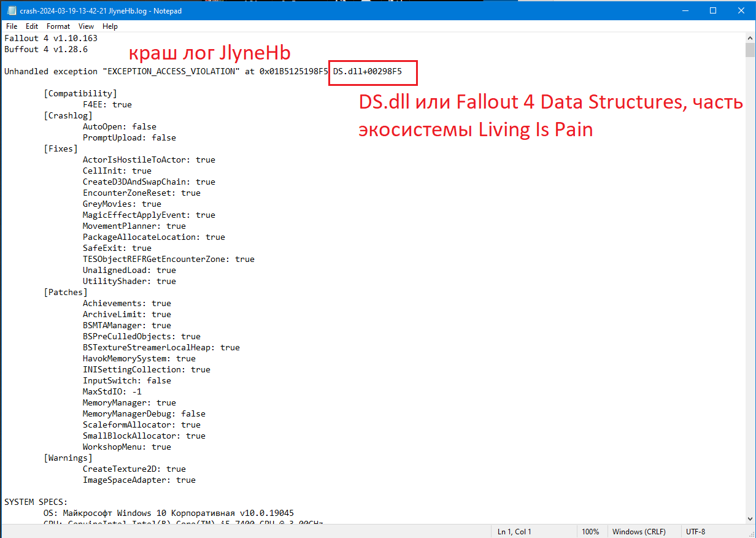Click the vertical scrollbar thumb
The height and width of the screenshot is (538, 756).
tap(750, 50)
